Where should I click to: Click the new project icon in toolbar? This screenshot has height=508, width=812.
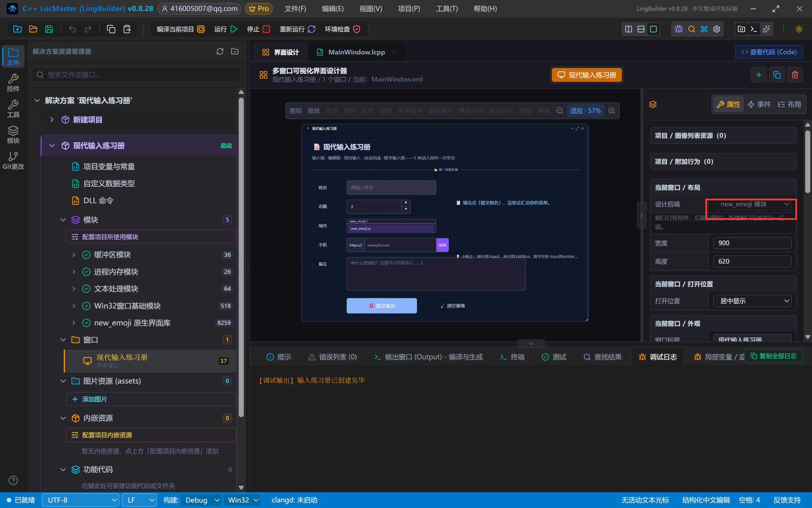[x=17, y=29]
